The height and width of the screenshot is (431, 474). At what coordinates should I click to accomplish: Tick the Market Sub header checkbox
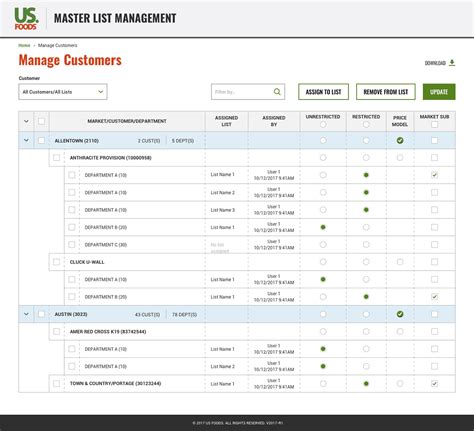(434, 124)
